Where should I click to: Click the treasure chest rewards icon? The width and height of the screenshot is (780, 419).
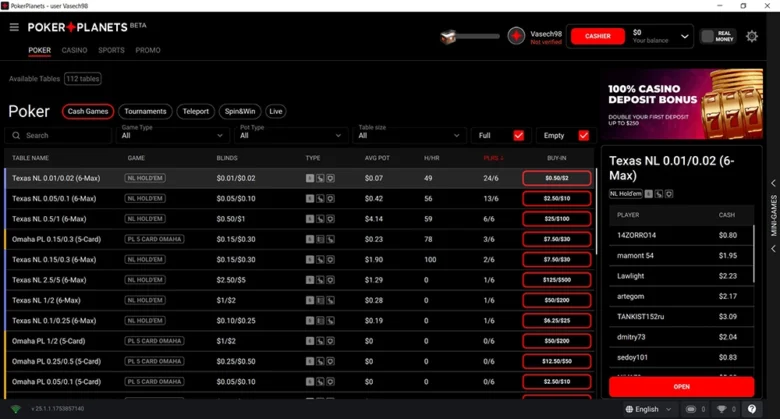coord(448,37)
